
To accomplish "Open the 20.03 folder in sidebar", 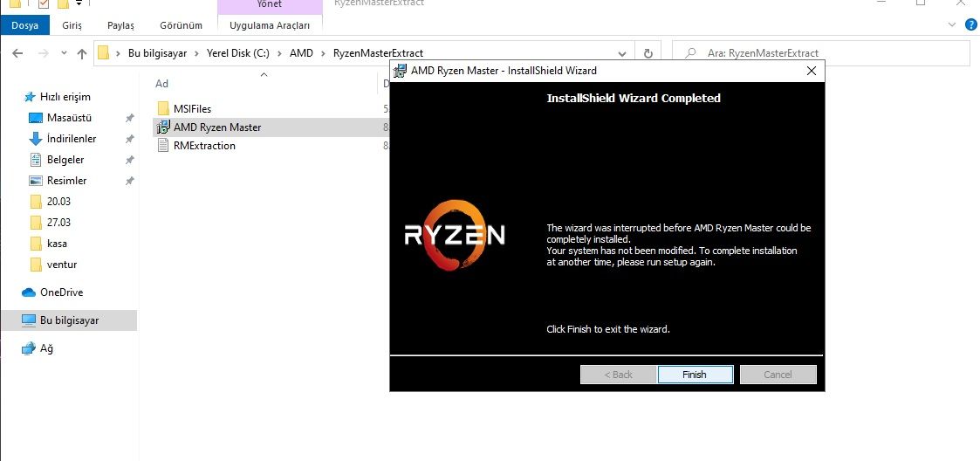I will [x=58, y=202].
